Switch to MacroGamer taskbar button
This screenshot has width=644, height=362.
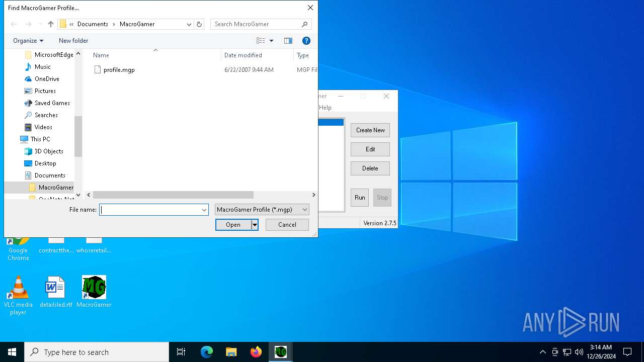pos(281,352)
